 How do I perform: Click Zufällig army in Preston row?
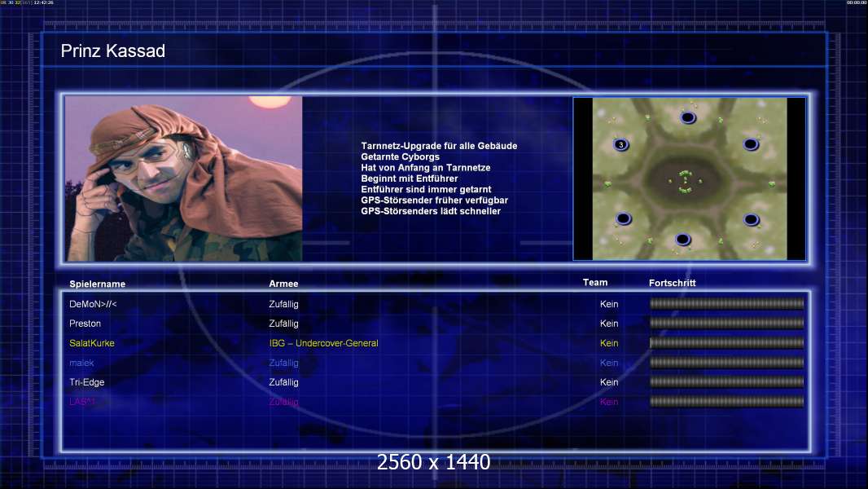pyautogui.click(x=283, y=324)
